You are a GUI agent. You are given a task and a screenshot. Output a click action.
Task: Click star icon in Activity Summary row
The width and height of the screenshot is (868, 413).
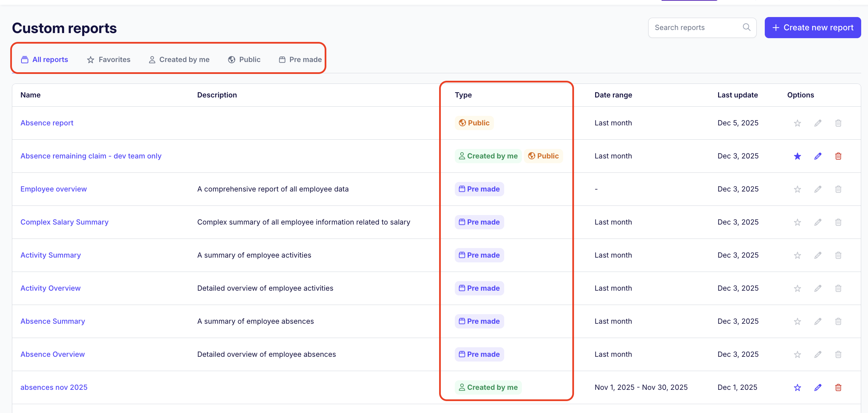[x=797, y=255]
